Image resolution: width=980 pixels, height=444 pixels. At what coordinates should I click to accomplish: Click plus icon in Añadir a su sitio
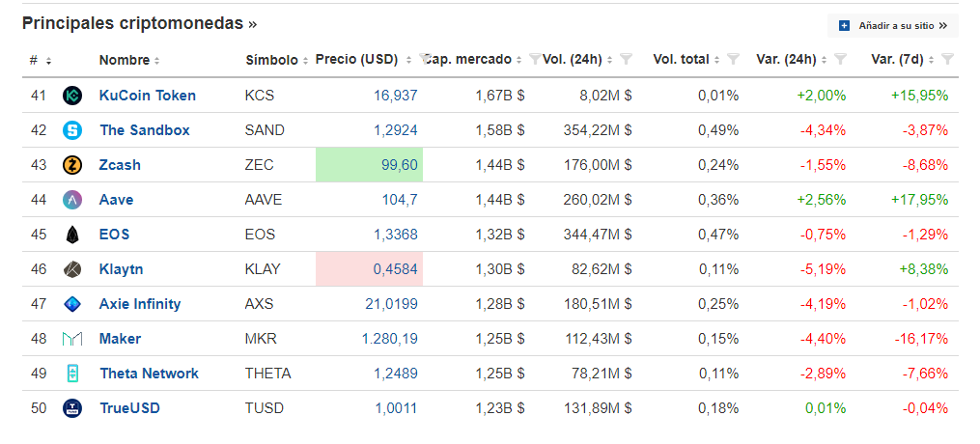pyautogui.click(x=845, y=26)
